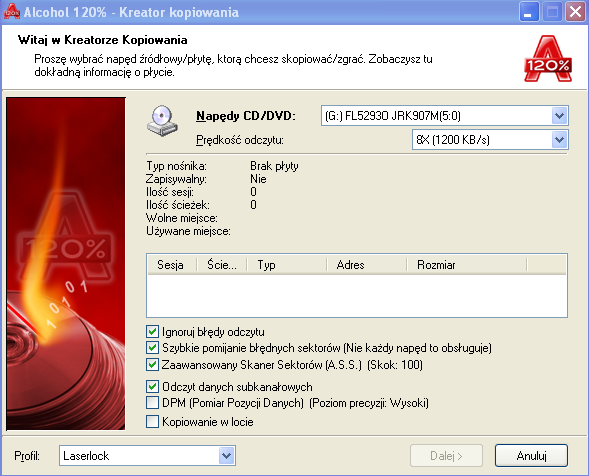Enable DPM (Pomiar Pozycji Danych) checkbox

coord(152,403)
